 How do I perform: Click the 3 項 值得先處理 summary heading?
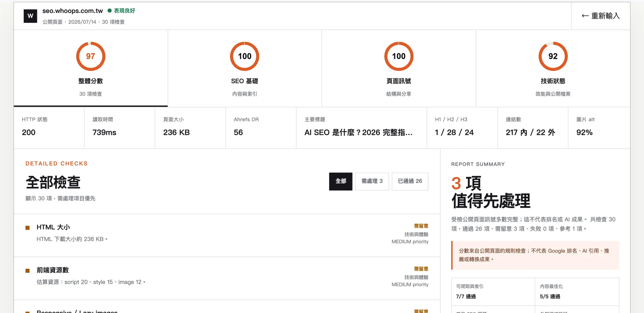point(491,192)
